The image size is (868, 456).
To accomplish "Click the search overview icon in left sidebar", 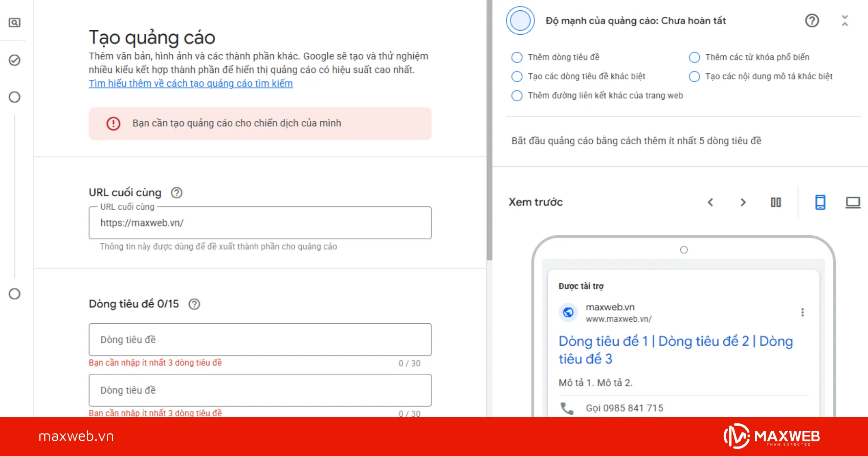I will pyautogui.click(x=14, y=22).
